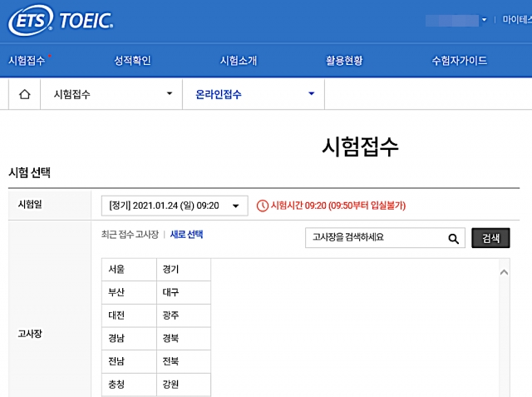Select 전북 region
The width and height of the screenshot is (532, 397).
(x=184, y=361)
